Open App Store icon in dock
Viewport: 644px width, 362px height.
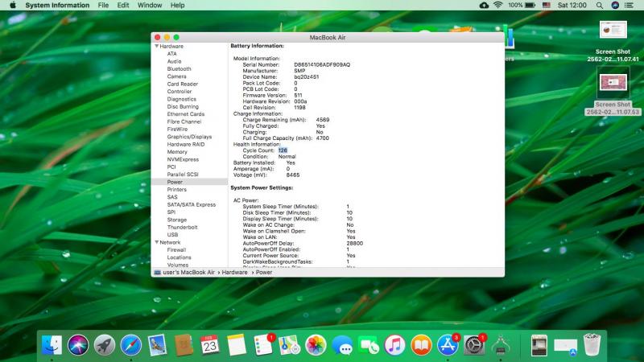point(448,345)
